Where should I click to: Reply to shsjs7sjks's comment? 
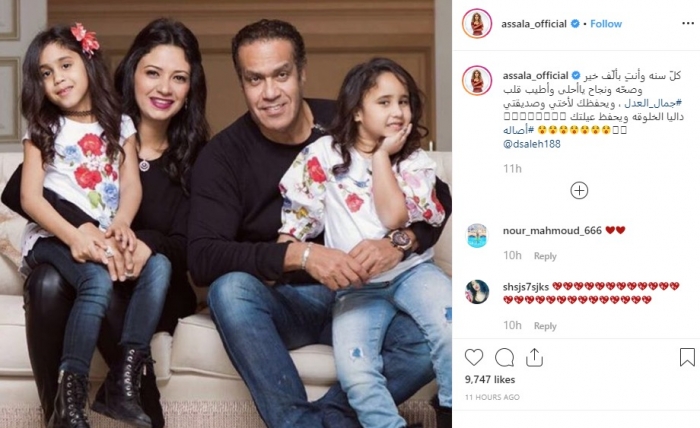[545, 326]
